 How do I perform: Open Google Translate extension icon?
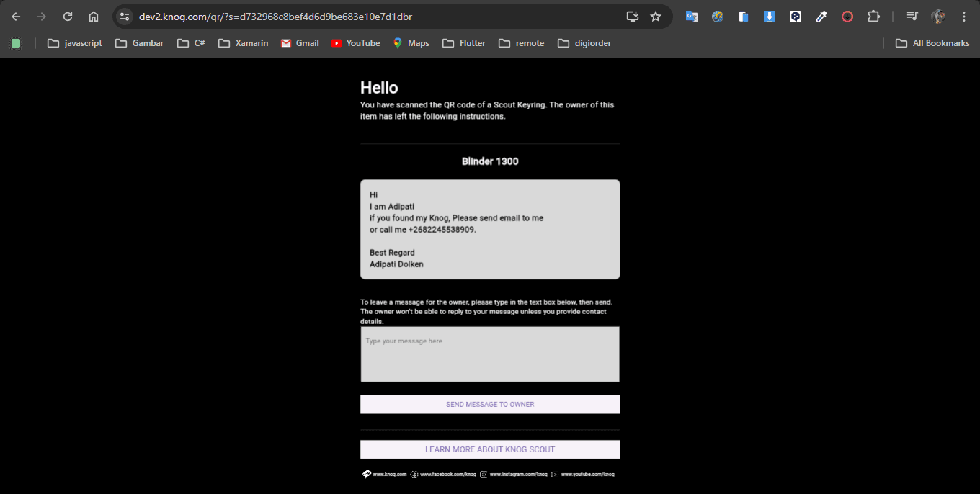(692, 17)
